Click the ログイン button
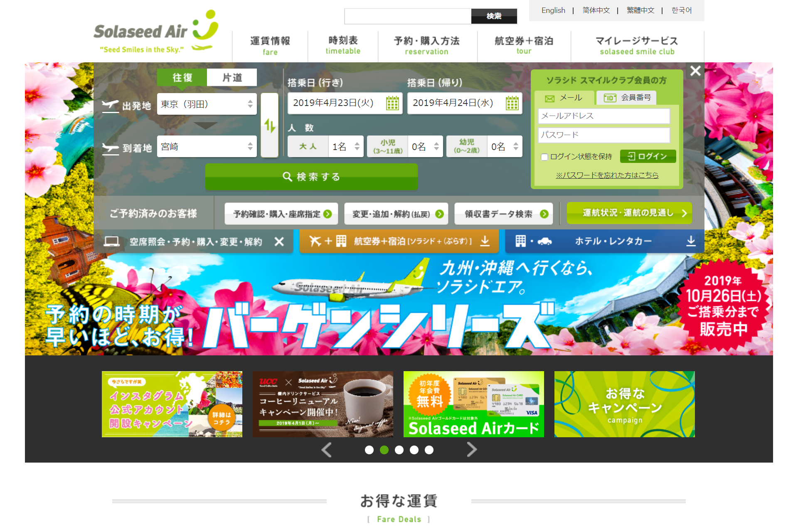 [648, 156]
